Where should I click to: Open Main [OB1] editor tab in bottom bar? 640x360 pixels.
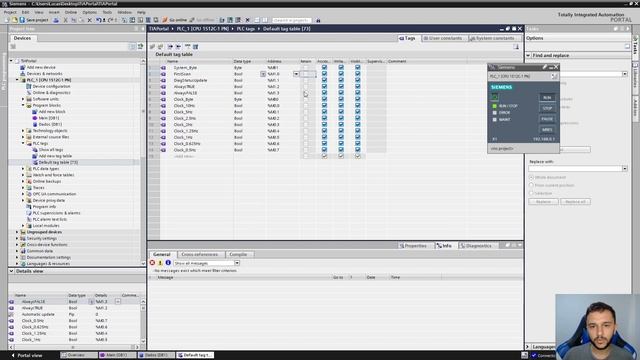117,356
